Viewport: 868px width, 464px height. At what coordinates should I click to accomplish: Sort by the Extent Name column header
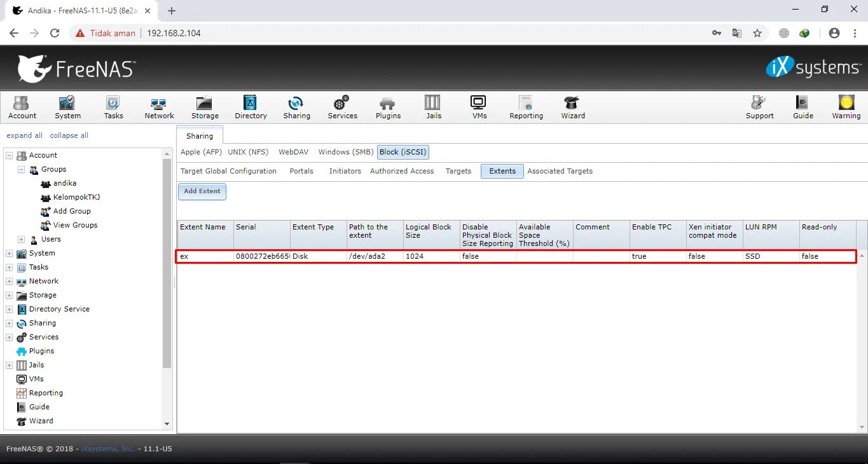coord(205,235)
